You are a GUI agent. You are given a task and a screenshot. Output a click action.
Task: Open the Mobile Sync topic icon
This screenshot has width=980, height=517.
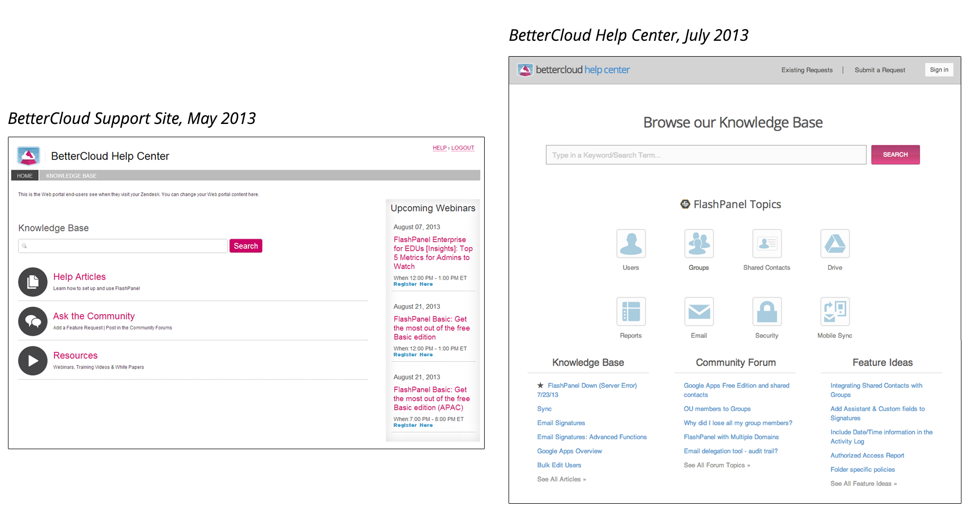point(835,311)
